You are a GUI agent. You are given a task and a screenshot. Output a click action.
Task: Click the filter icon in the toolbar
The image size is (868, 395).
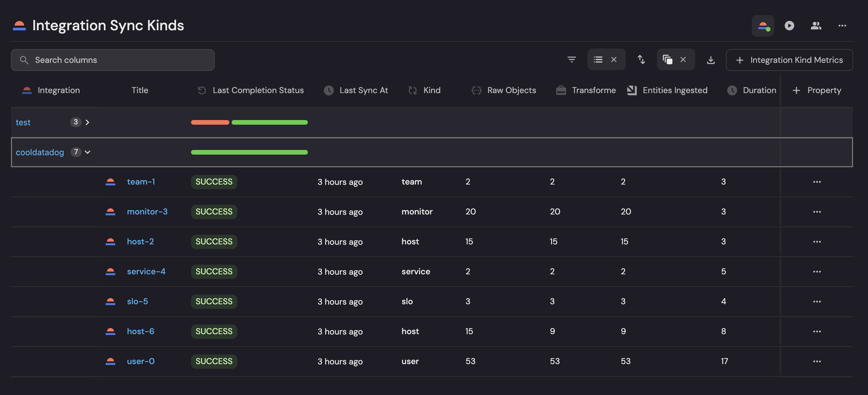(571, 60)
